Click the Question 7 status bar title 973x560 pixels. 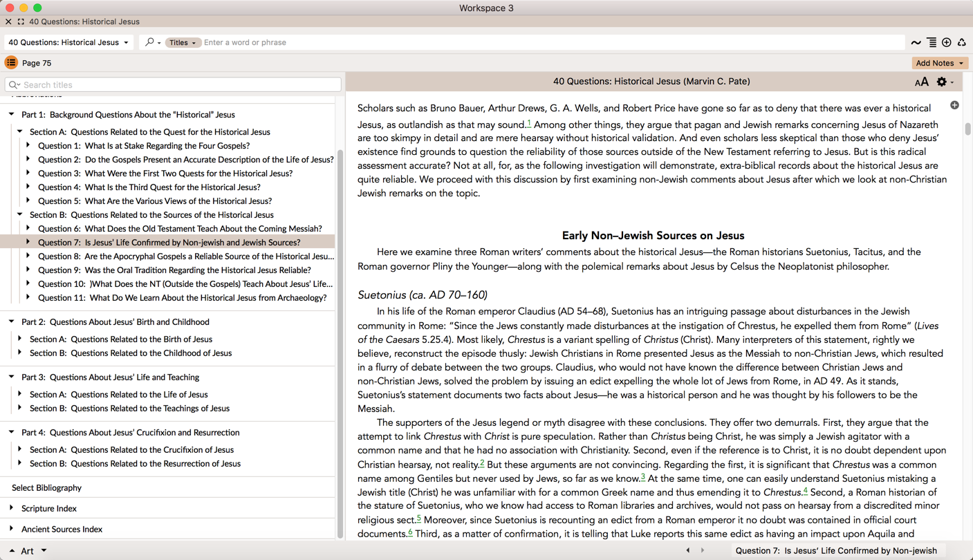pyautogui.click(x=836, y=551)
